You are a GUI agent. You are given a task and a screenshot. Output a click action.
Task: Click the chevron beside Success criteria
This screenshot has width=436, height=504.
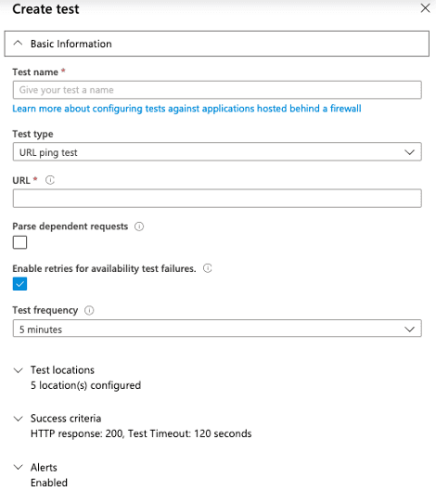coord(19,419)
